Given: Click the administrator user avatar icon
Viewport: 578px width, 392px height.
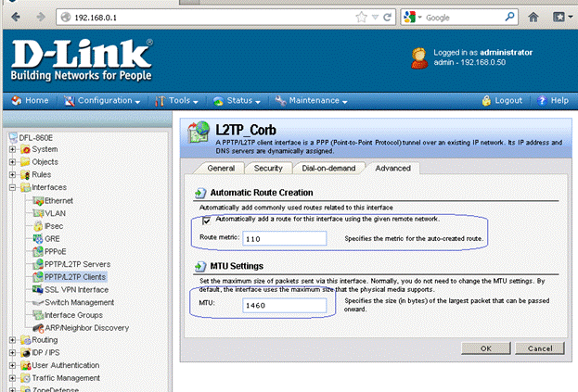Looking at the screenshot, I should (x=419, y=58).
